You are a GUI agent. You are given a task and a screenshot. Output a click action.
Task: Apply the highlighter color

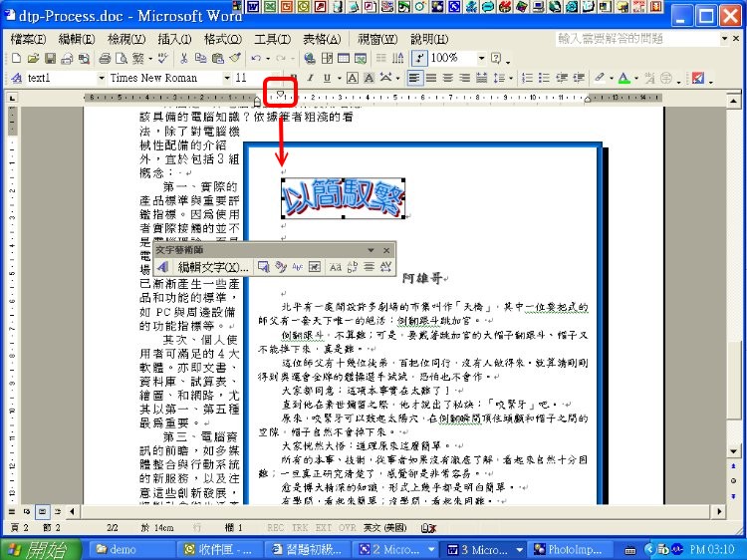[600, 78]
